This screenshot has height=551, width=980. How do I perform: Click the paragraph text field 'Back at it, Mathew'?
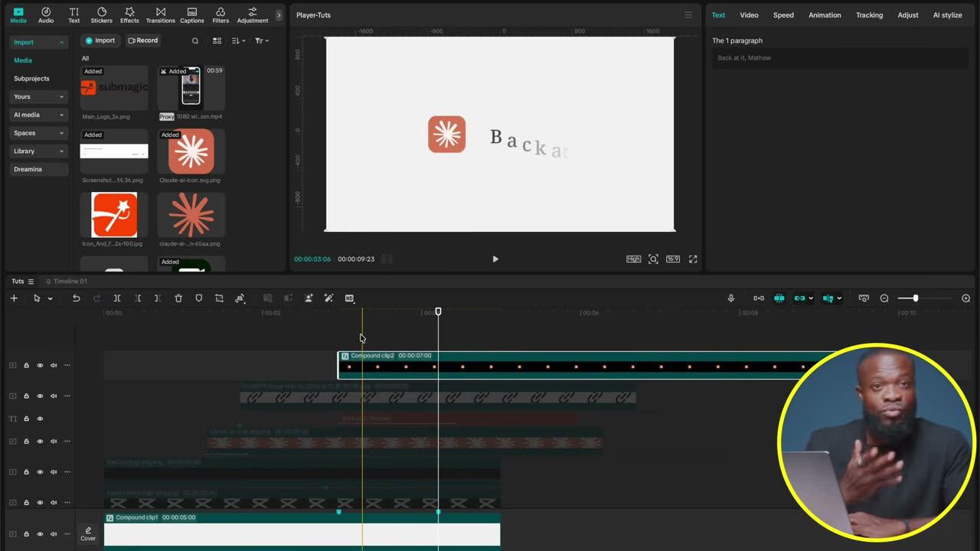click(x=840, y=58)
